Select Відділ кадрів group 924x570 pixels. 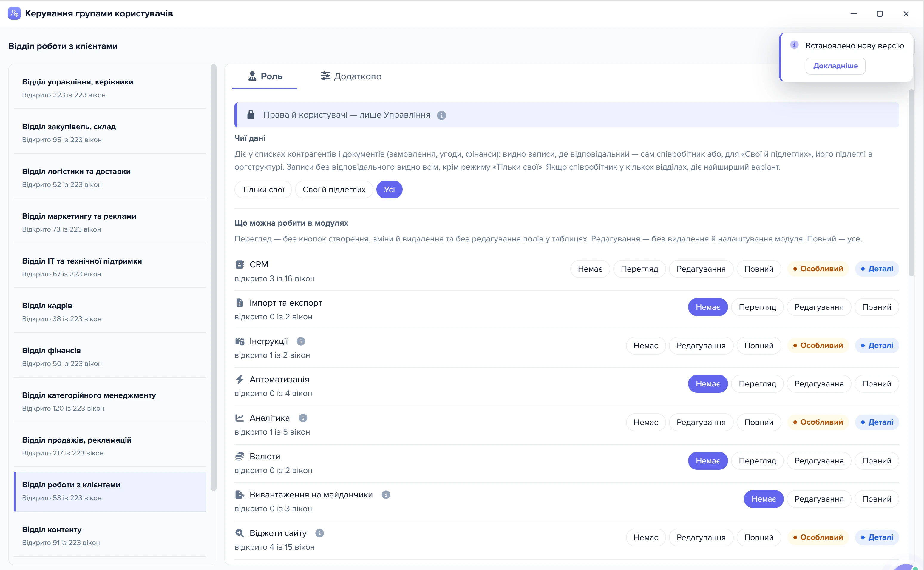(110, 312)
